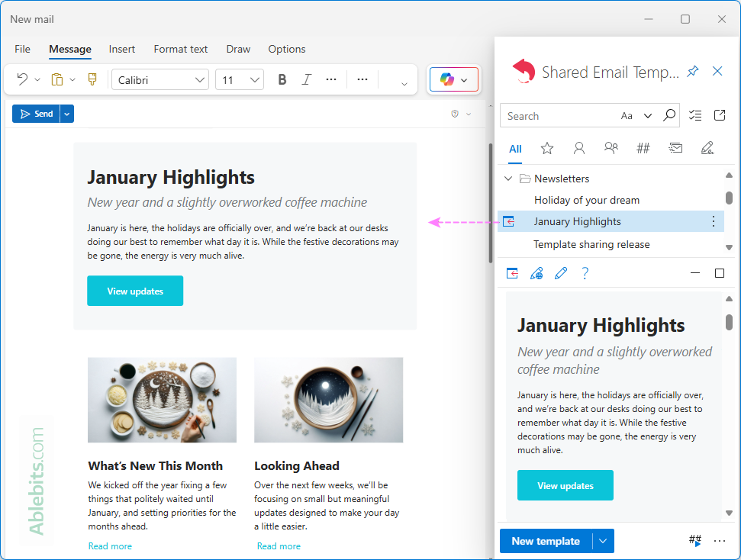741x560 pixels.
Task: Toggle bold formatting in the ribbon
Action: (x=282, y=79)
